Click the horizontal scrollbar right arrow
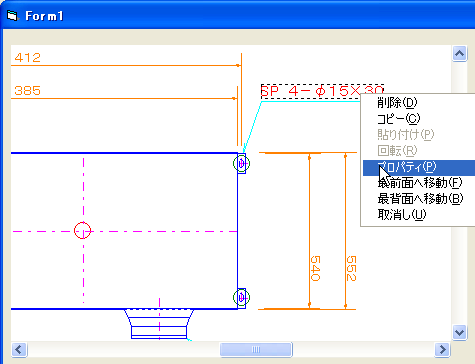This screenshot has height=364, width=475. point(442,350)
